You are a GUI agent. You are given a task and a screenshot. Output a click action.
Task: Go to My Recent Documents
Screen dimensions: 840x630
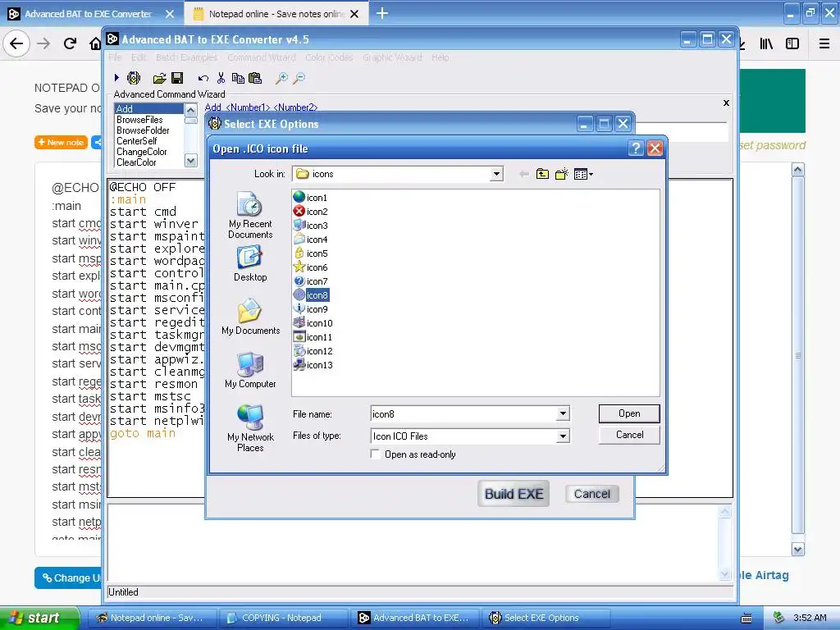click(x=250, y=216)
